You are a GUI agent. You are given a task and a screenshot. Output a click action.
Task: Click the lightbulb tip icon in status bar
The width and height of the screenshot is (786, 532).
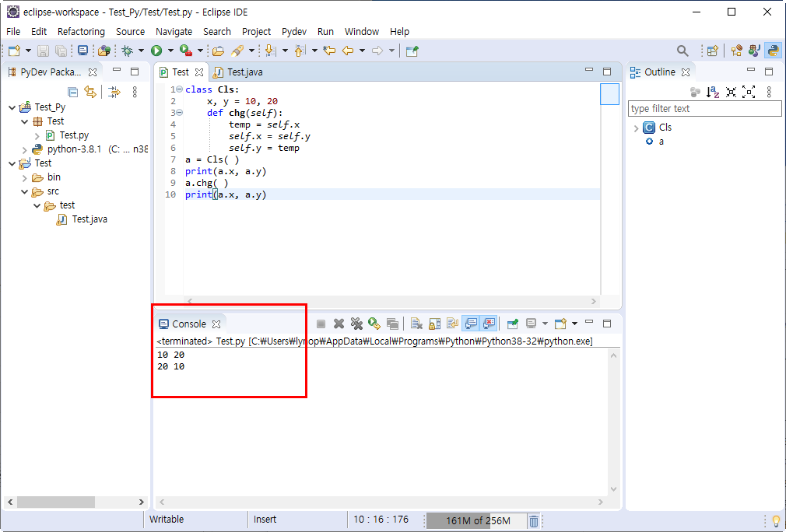(x=776, y=521)
